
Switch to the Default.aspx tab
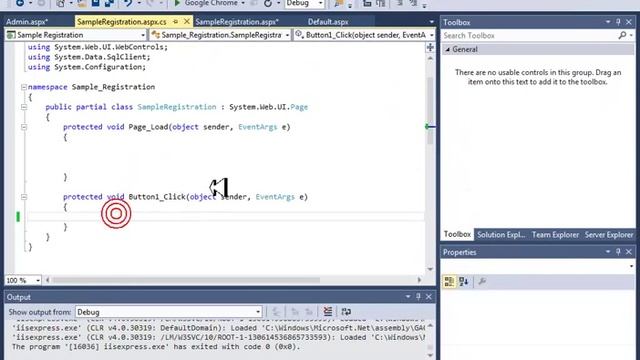point(328,22)
